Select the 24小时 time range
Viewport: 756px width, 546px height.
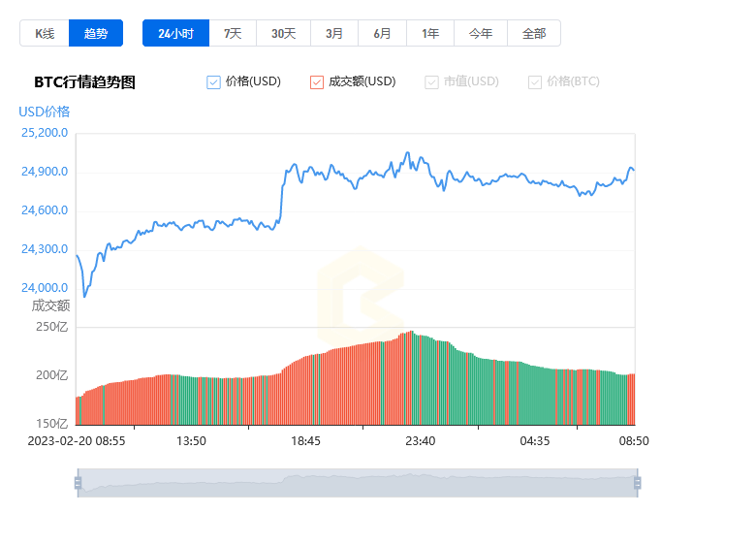(176, 33)
